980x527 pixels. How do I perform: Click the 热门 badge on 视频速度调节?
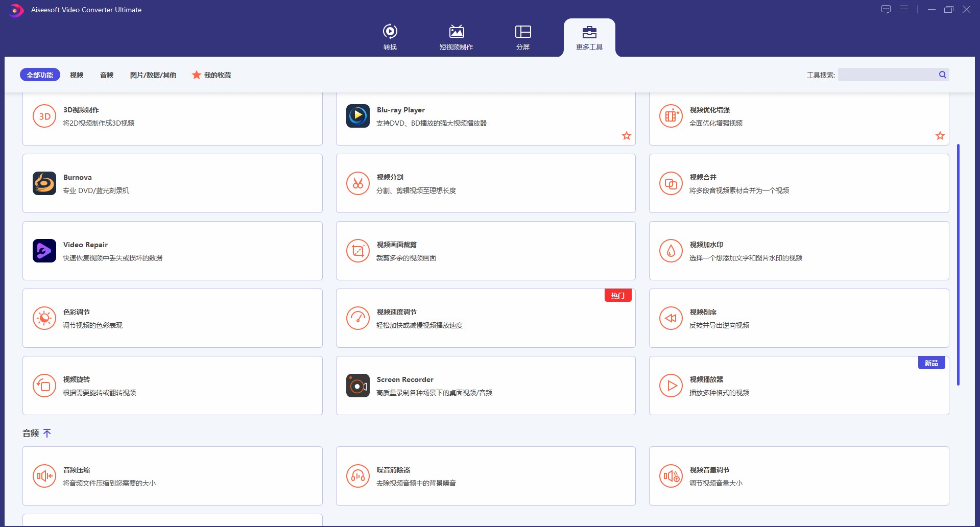pos(618,295)
